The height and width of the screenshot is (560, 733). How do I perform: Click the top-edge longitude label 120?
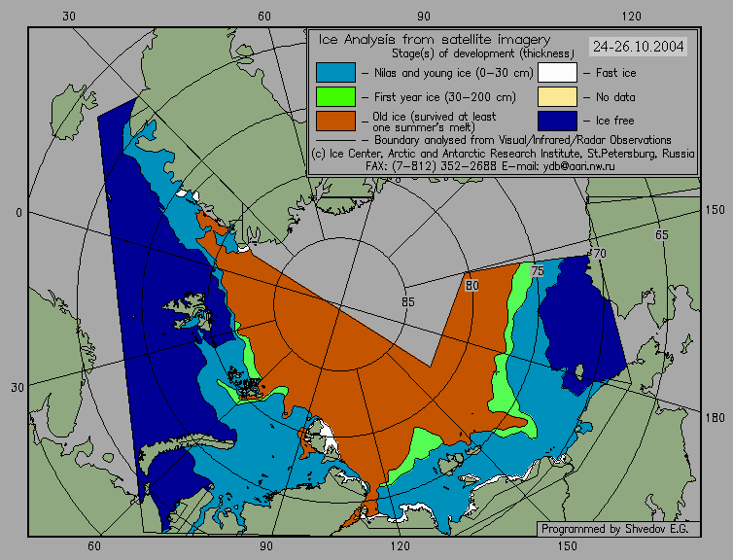pos(632,17)
